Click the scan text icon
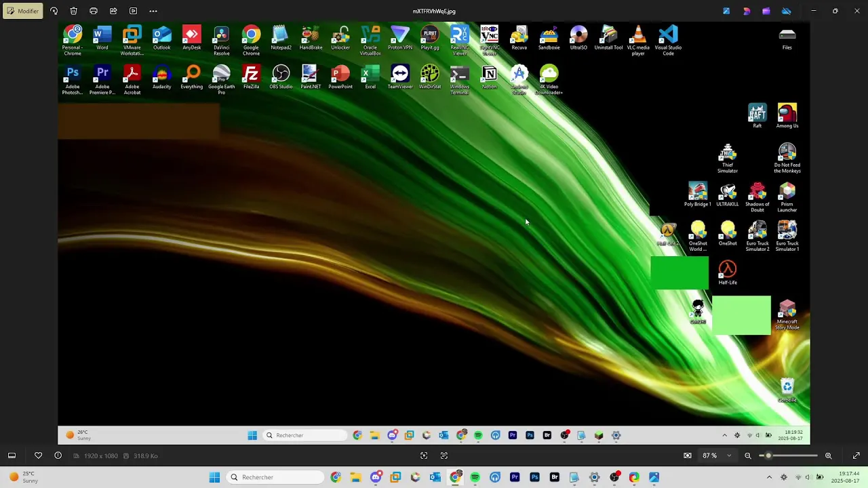 pos(444,455)
